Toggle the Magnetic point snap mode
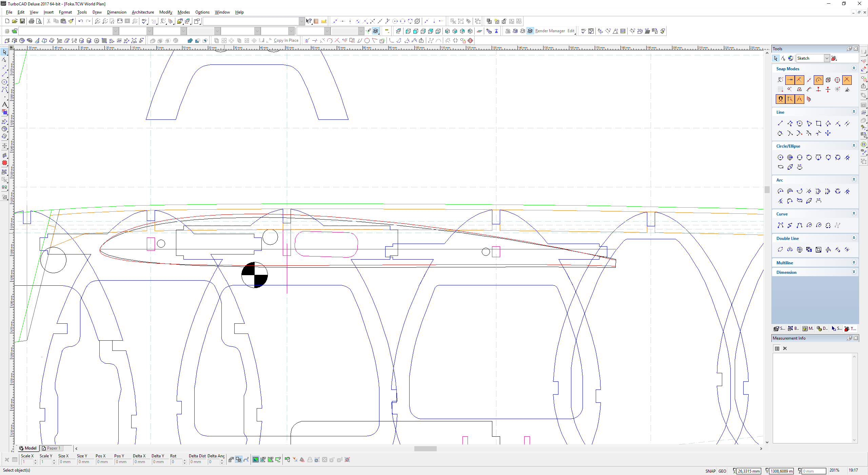Screen dimensions: 868x475 (781, 99)
